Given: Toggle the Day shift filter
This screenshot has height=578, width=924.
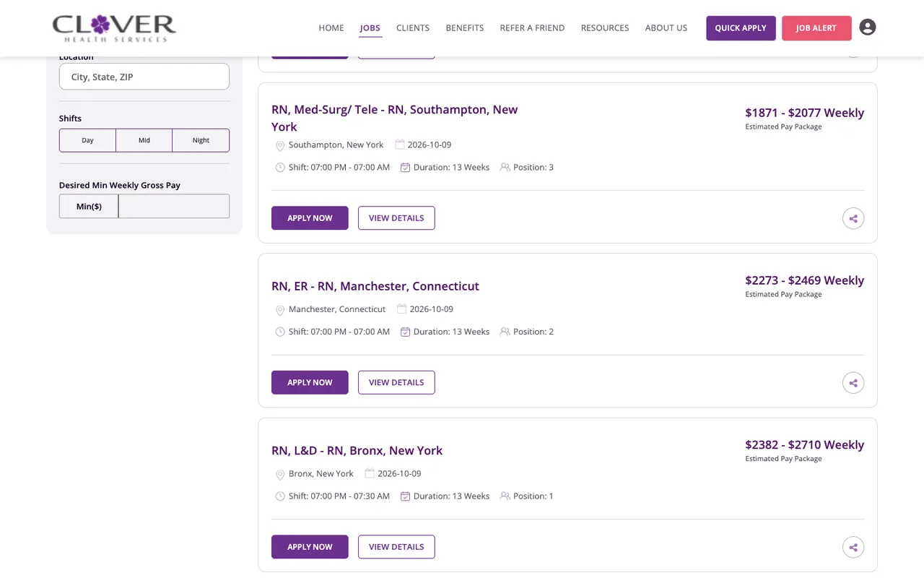Looking at the screenshot, I should coord(87,140).
